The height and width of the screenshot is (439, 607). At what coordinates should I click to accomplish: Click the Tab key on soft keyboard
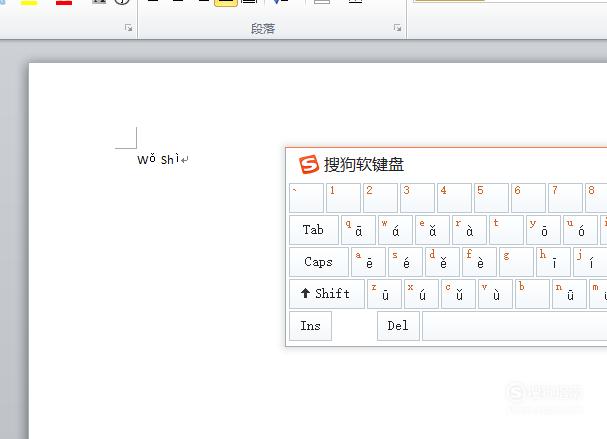tap(314, 230)
